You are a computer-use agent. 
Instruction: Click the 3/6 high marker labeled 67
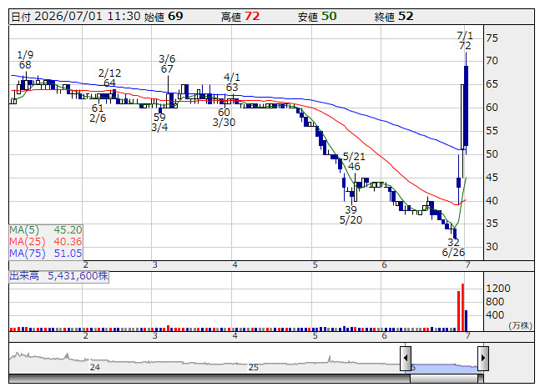click(x=167, y=64)
